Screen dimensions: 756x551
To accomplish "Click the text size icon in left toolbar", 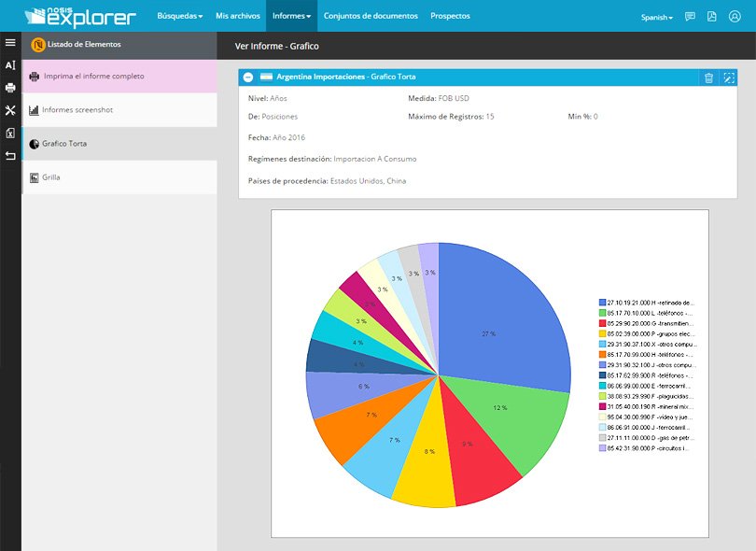I will click(x=10, y=65).
